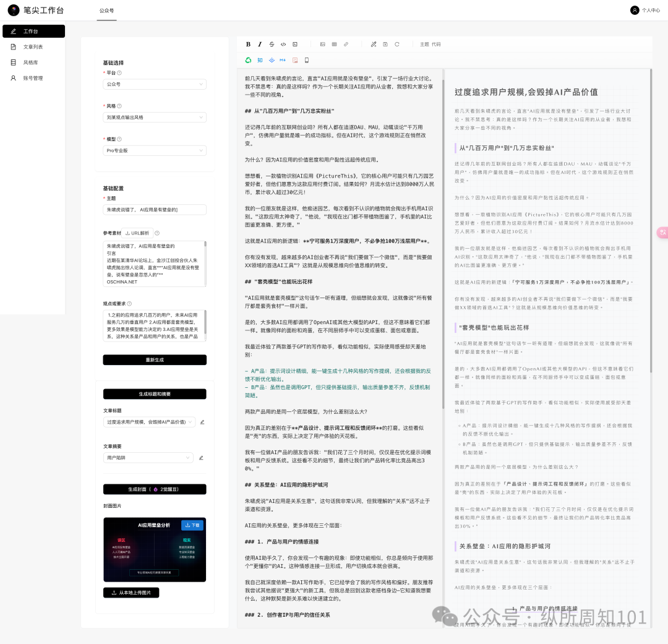The height and width of the screenshot is (644, 668).
Task: Show help icon next to 观点或要求
Action: pyautogui.click(x=129, y=304)
